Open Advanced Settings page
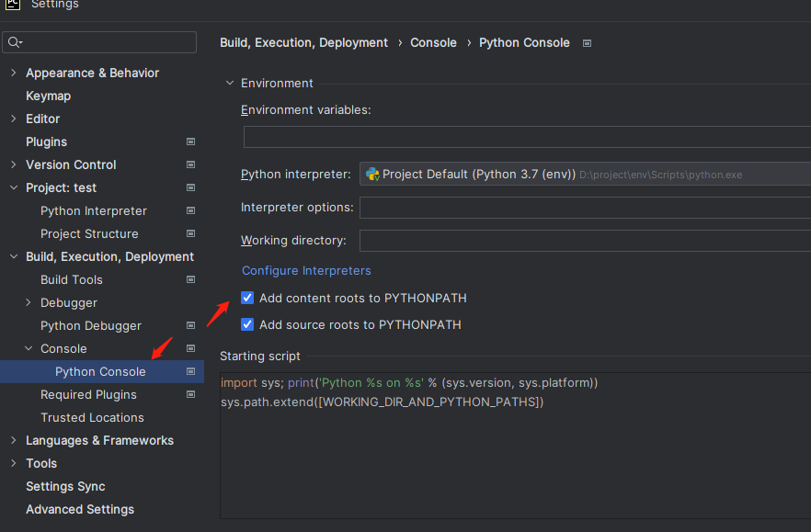The image size is (811, 532). [x=80, y=509]
